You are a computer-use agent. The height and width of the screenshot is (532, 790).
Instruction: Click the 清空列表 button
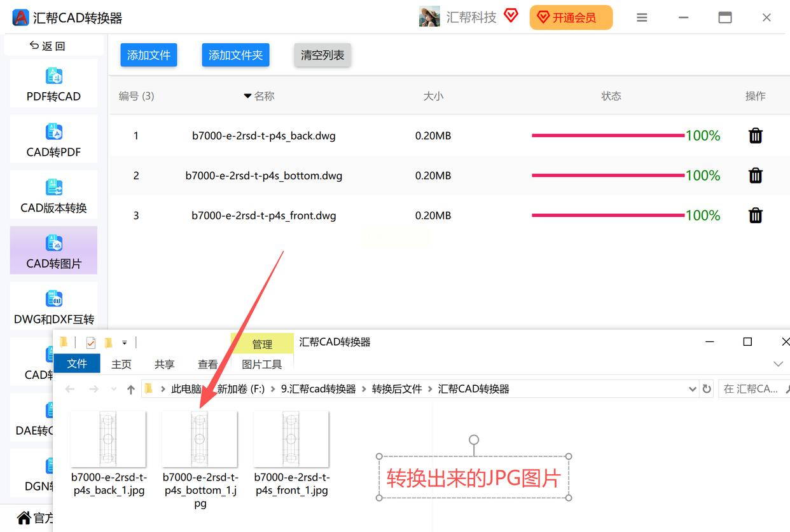(322, 55)
